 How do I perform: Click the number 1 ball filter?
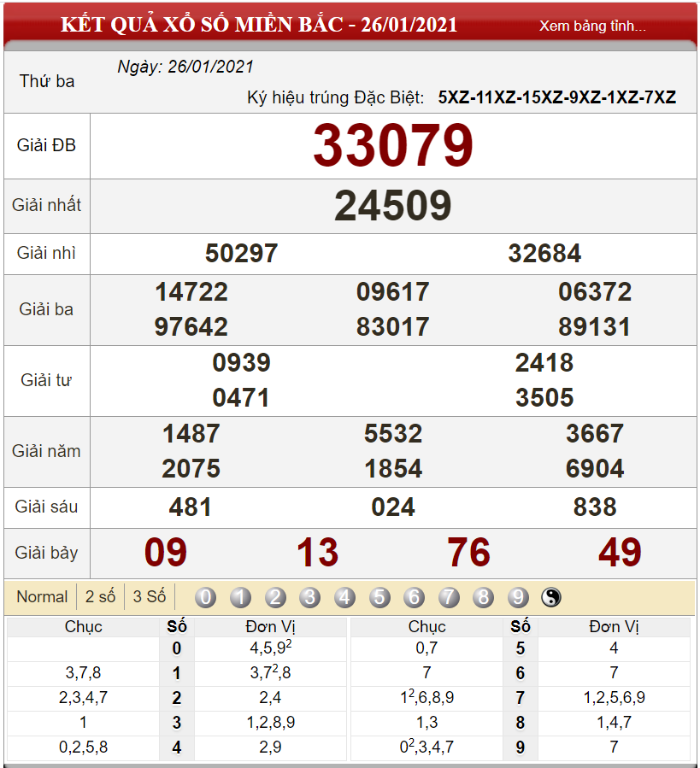(240, 597)
